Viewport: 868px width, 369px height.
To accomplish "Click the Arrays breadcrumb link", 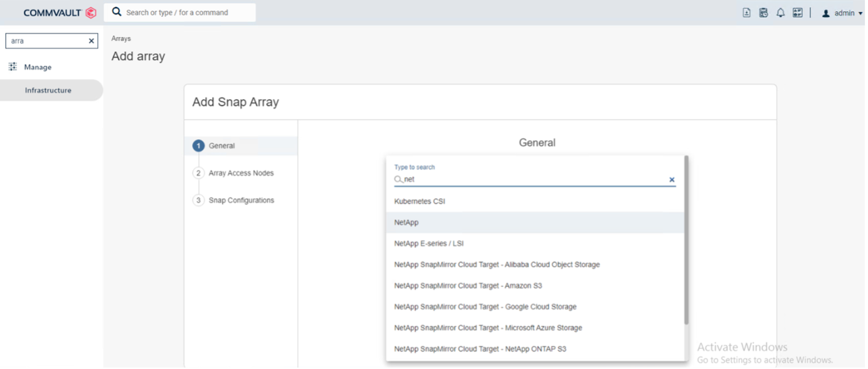I will 121,39.
